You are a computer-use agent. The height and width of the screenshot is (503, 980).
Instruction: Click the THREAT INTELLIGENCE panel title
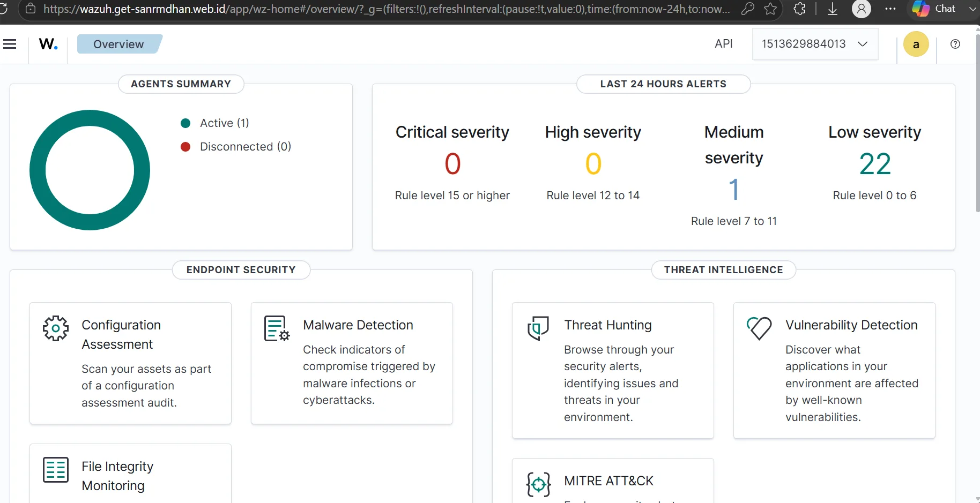tap(724, 270)
